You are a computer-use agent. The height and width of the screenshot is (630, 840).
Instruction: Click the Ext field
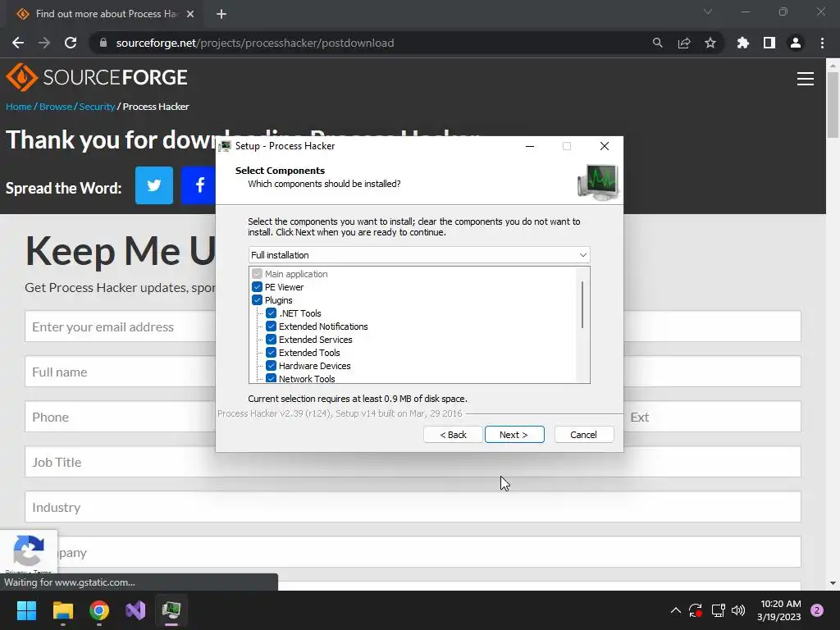point(713,416)
